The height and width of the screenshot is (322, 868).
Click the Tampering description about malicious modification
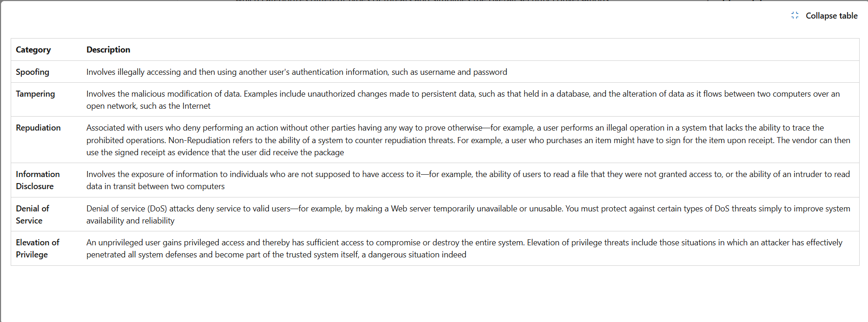(x=463, y=99)
